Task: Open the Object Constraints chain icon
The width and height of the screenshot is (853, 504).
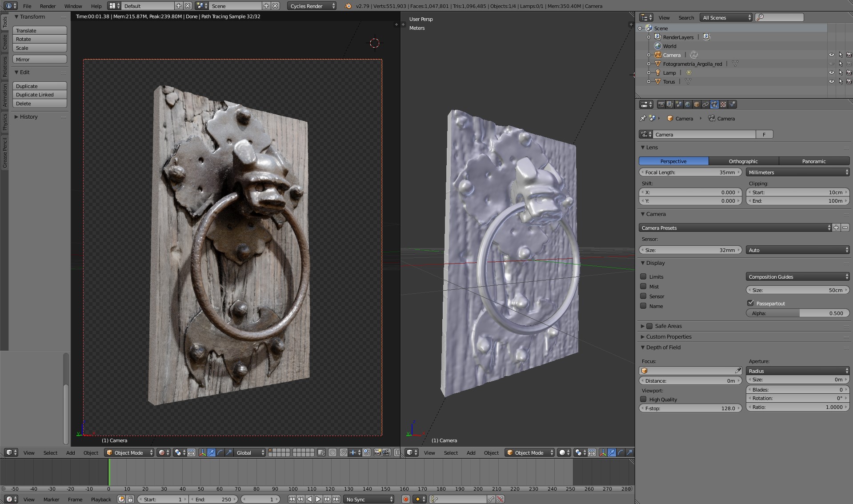Action: (x=705, y=104)
